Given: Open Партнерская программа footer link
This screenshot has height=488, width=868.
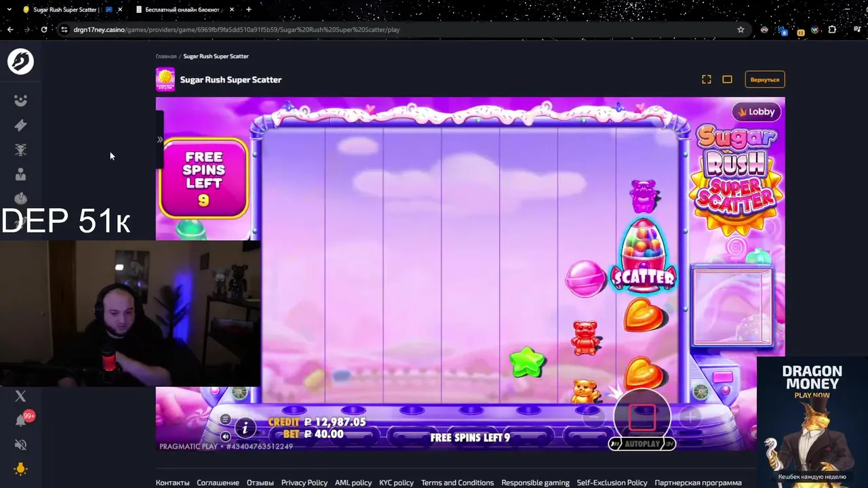Looking at the screenshot, I should tap(698, 483).
